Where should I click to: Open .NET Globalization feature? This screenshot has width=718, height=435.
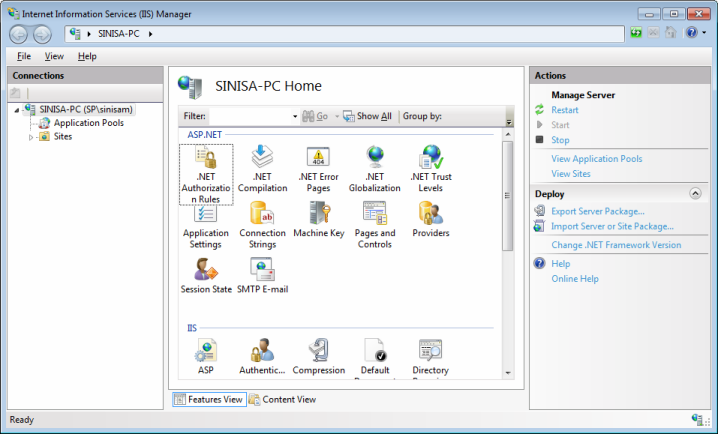coord(375,169)
